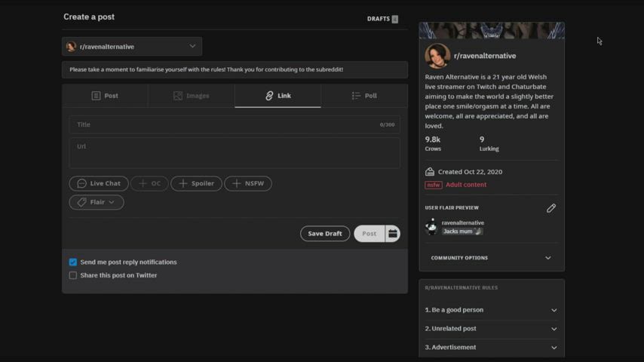Click the ravenalternative user flair avatar
This screenshot has width=644, height=362.
tap(431, 226)
